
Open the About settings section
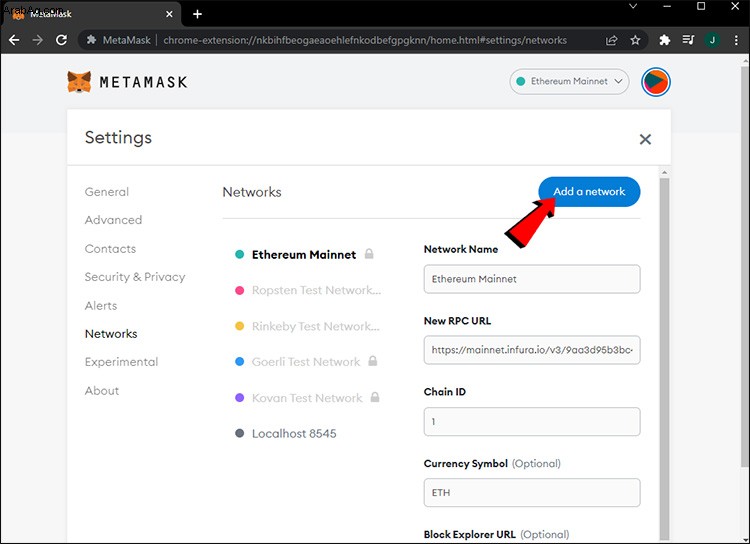pyautogui.click(x=102, y=391)
